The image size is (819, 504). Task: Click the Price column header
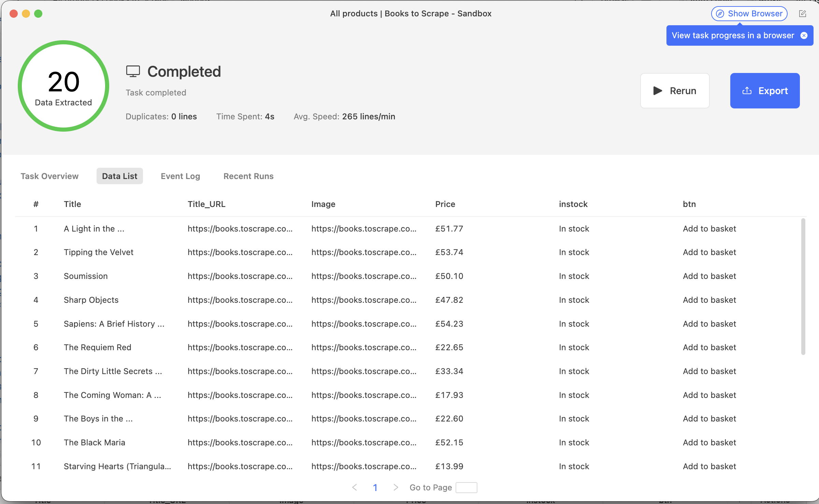(x=445, y=204)
